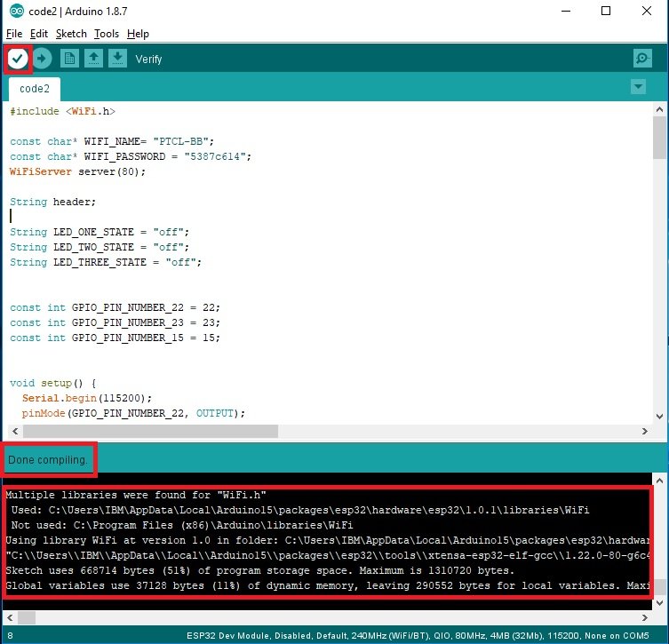Click "Using library WiFi at version" line
669x644 pixels.
click(327, 540)
